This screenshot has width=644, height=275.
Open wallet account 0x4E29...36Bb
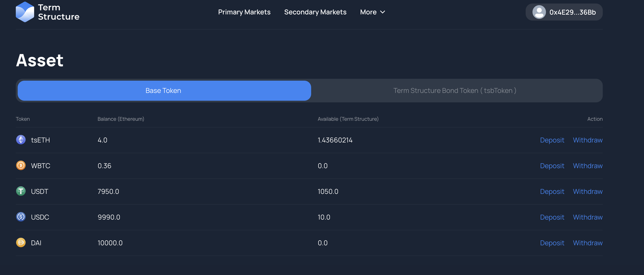pos(564,12)
